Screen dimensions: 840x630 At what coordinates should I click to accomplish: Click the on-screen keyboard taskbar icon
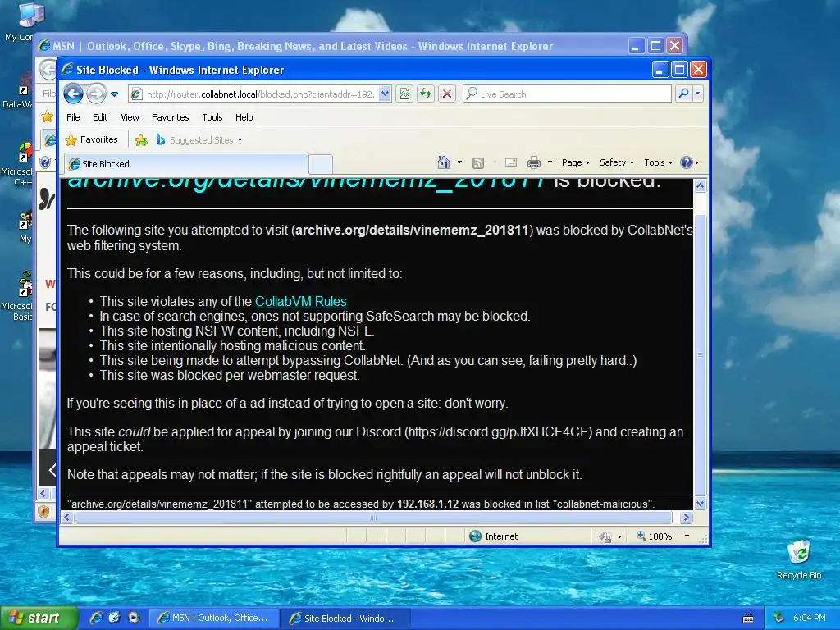tap(748, 619)
